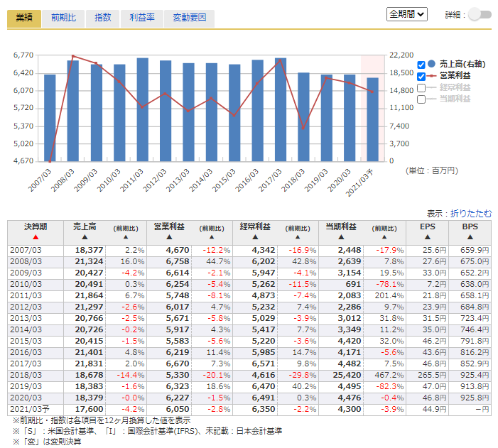498x448 pixels.
Task: Uncheck the 売上高(右軸) chart series checkbox
Action: click(x=422, y=65)
